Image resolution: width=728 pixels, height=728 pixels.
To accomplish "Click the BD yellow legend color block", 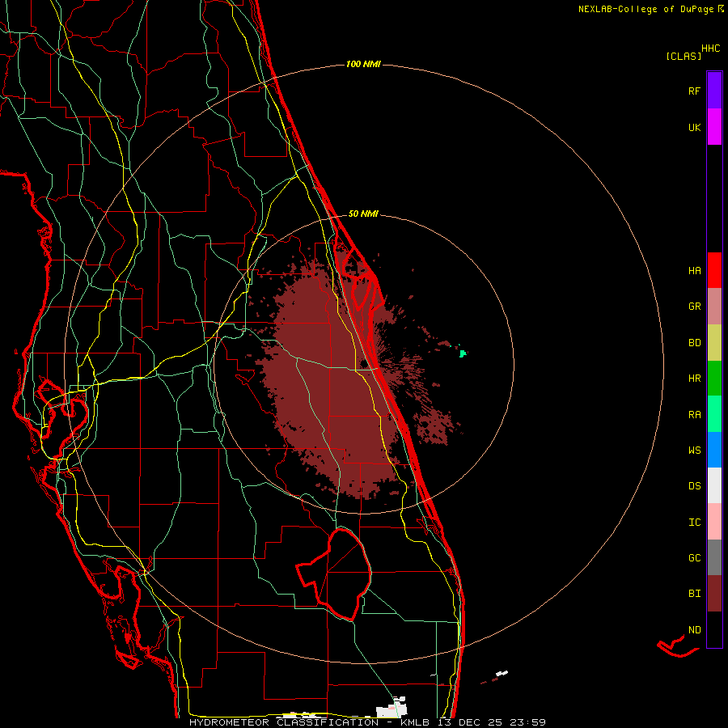I will click(714, 343).
